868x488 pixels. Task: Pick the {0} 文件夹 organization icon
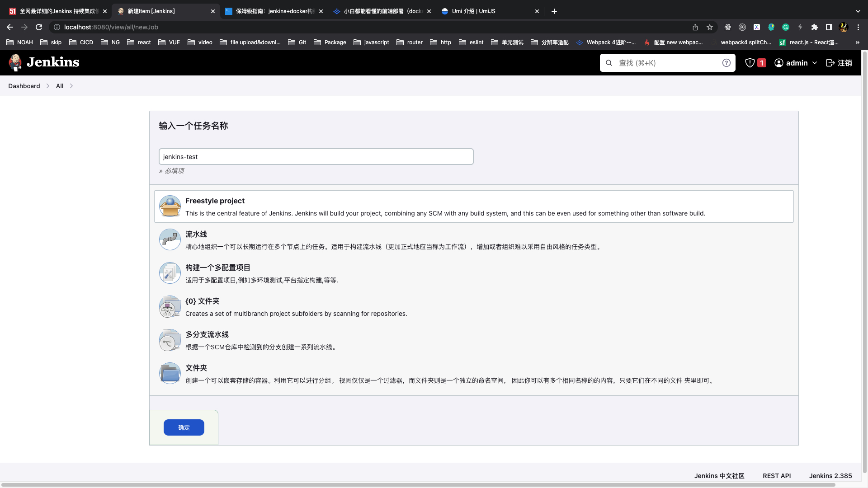(x=170, y=307)
